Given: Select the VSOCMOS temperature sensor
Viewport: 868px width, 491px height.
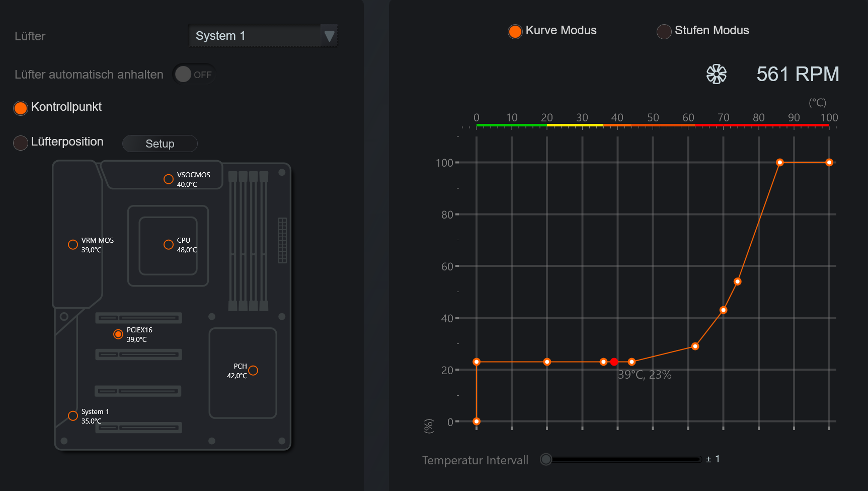Looking at the screenshot, I should pos(169,179).
